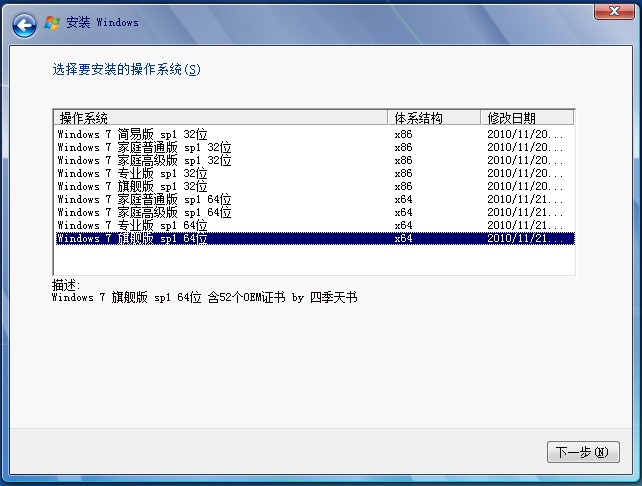Sort by the 体系结构 column header
The height and width of the screenshot is (486, 642).
point(434,118)
